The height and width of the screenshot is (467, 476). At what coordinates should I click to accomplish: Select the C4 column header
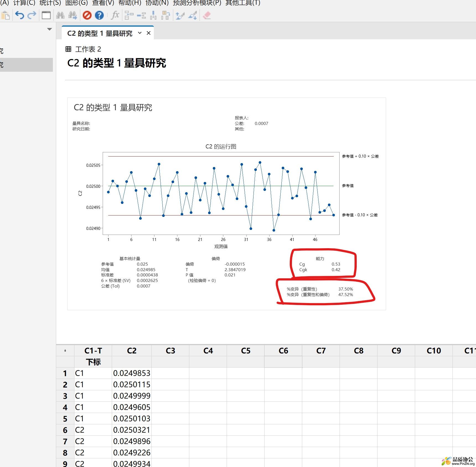pyautogui.click(x=208, y=351)
